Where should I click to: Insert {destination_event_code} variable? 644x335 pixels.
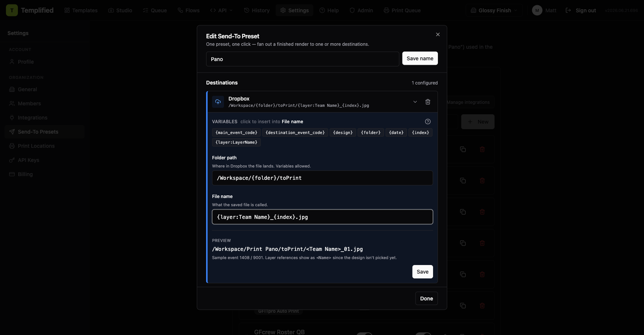pyautogui.click(x=295, y=133)
